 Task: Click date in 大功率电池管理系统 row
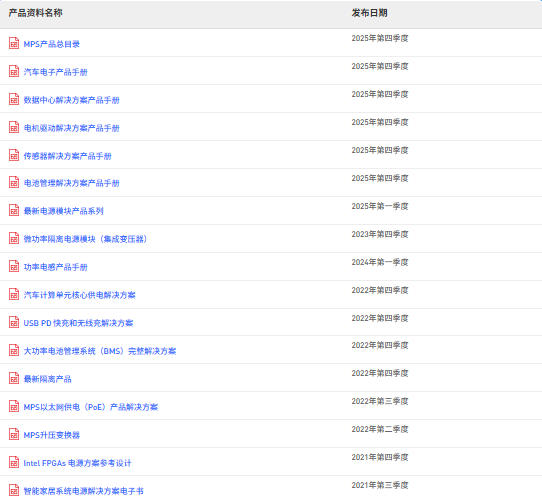[x=380, y=345]
